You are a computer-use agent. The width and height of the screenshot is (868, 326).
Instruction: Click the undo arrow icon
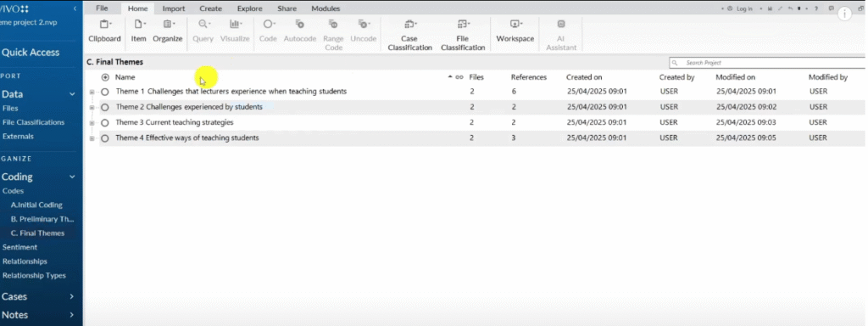(x=791, y=8)
